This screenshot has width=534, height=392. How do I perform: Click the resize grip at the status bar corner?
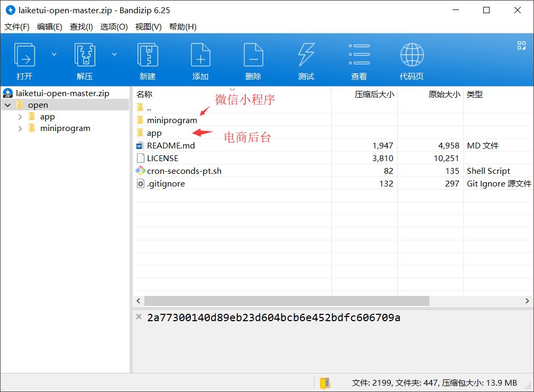click(x=529, y=387)
